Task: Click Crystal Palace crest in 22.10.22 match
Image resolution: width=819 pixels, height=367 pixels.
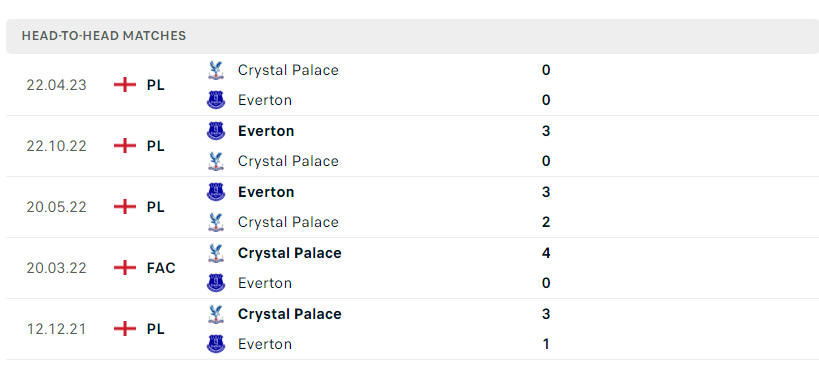Action: click(x=216, y=161)
